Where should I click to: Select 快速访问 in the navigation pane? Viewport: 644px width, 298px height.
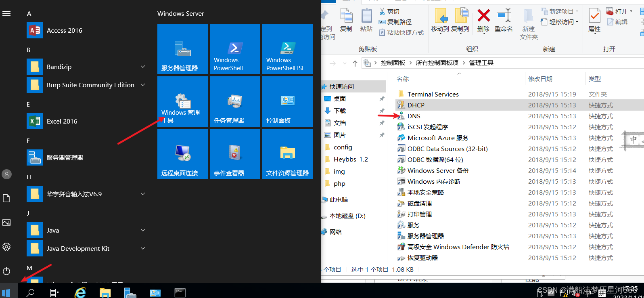pos(353,86)
